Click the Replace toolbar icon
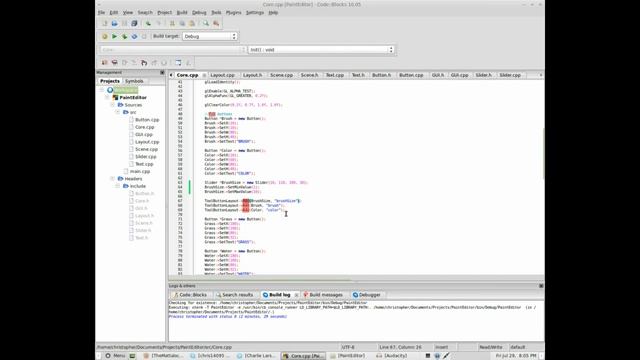640x360 pixels. tap(216, 24)
